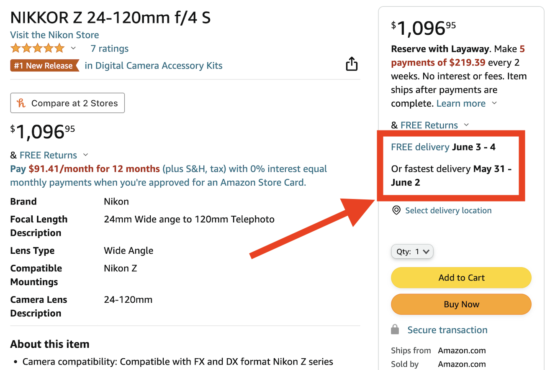Click the share icon beside the category link

351,64
